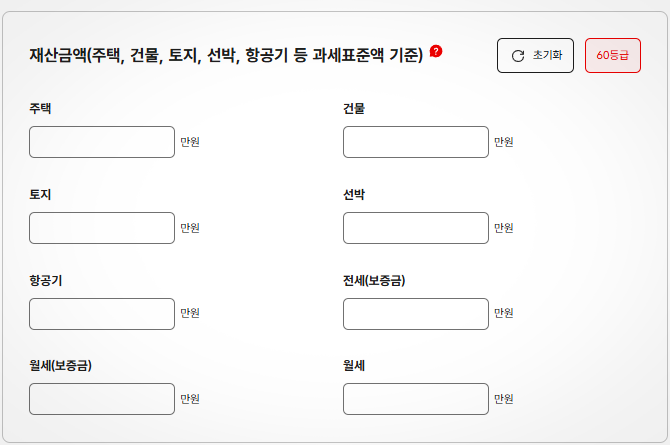Click the 월세(보증금) input box

coord(102,399)
